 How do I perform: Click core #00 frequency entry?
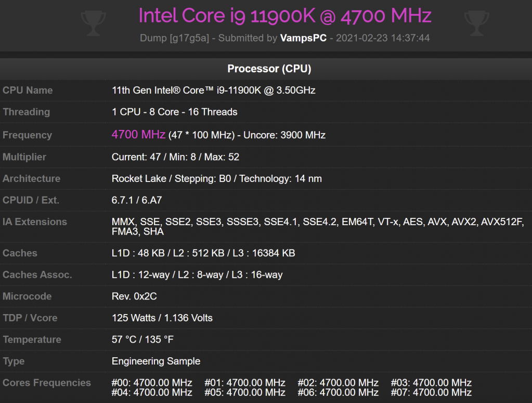tap(152, 383)
